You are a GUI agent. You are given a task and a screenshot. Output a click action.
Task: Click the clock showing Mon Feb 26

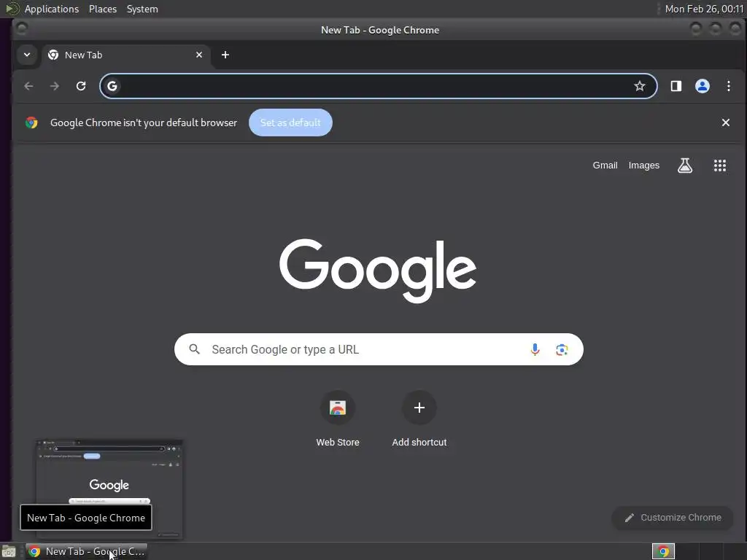tap(704, 9)
